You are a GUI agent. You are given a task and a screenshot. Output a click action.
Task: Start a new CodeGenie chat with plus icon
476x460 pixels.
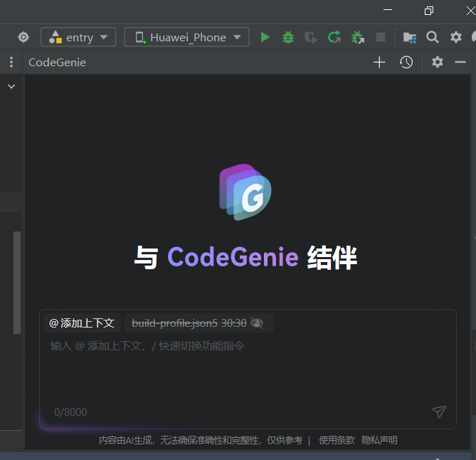pos(379,62)
